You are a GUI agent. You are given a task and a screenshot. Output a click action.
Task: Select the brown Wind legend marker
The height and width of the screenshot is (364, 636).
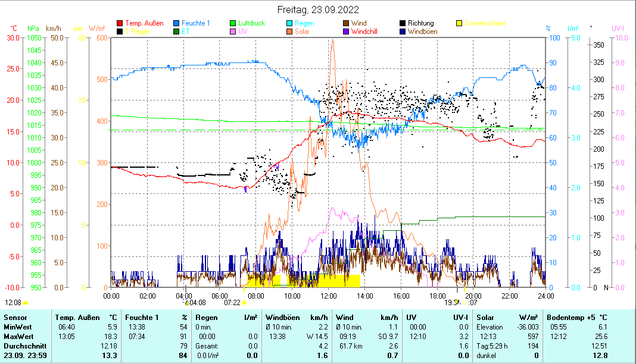[346, 24]
